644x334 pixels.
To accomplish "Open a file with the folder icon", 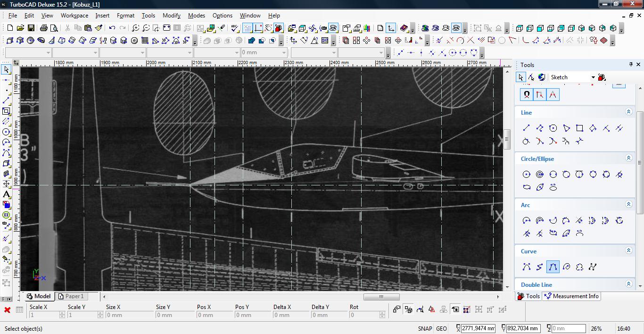I will [x=21, y=28].
